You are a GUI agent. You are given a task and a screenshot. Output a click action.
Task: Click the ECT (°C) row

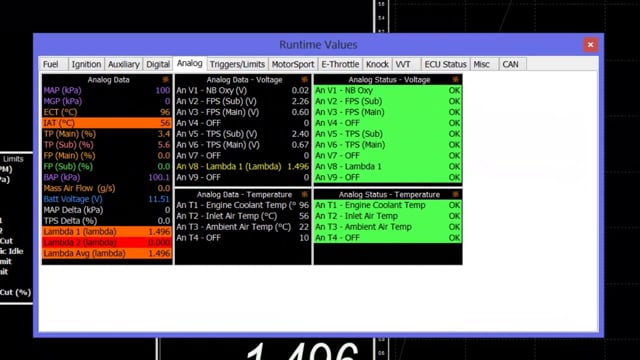click(x=107, y=112)
